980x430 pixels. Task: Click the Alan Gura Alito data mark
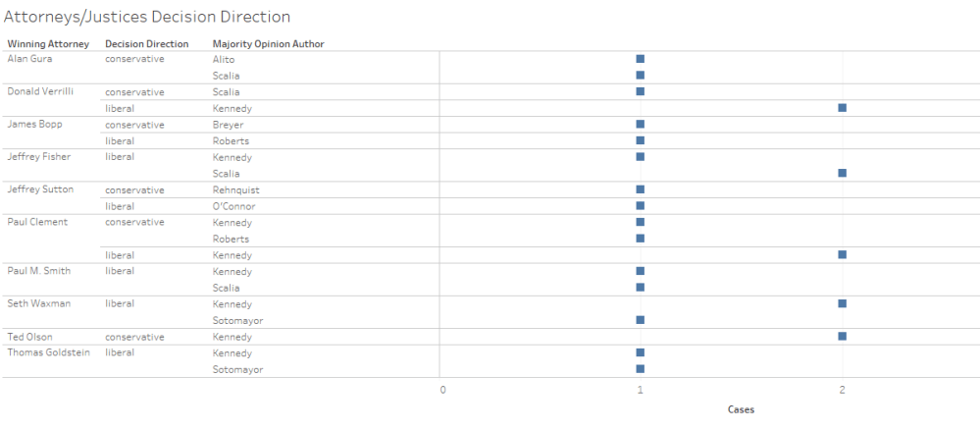pos(641,59)
